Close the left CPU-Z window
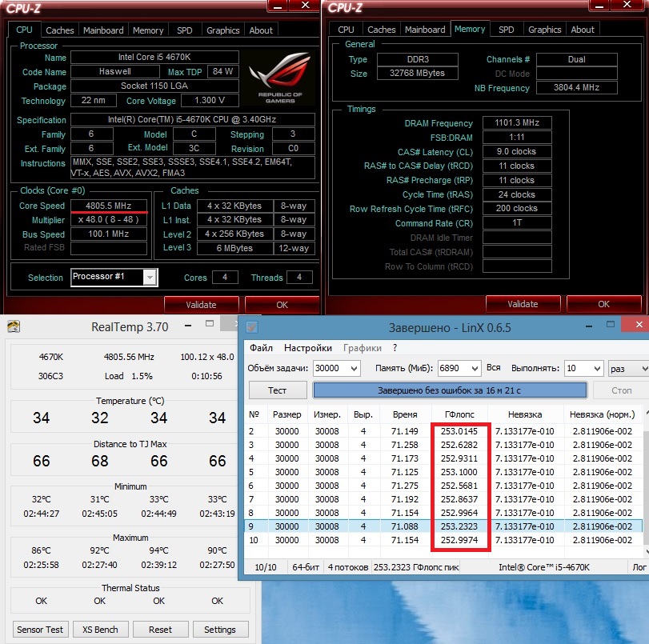The height and width of the screenshot is (644, 649). (306, 5)
